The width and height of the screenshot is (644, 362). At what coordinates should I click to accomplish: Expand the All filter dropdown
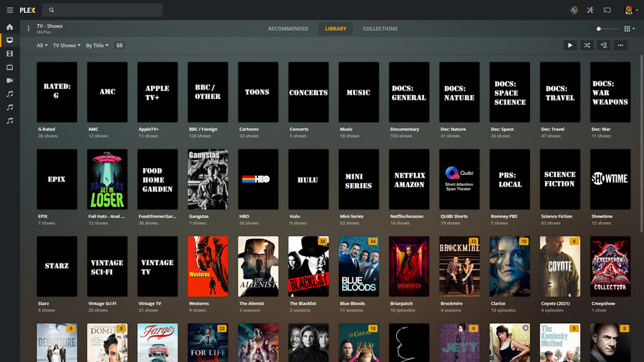pyautogui.click(x=42, y=45)
